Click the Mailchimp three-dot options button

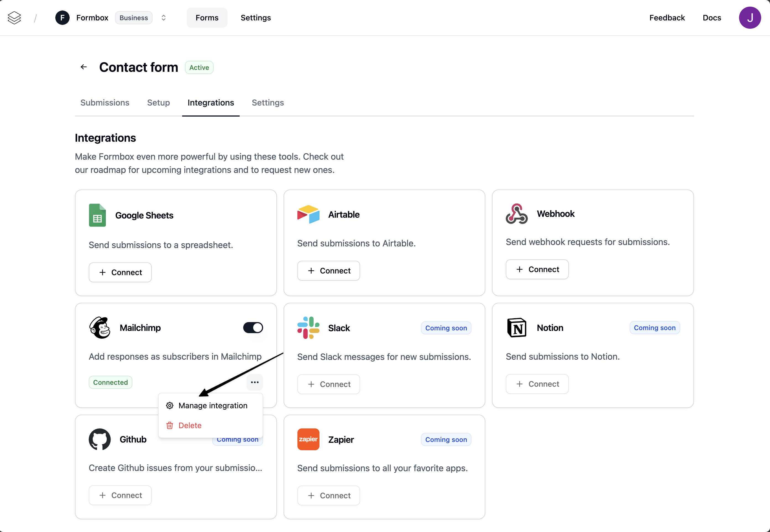click(255, 382)
